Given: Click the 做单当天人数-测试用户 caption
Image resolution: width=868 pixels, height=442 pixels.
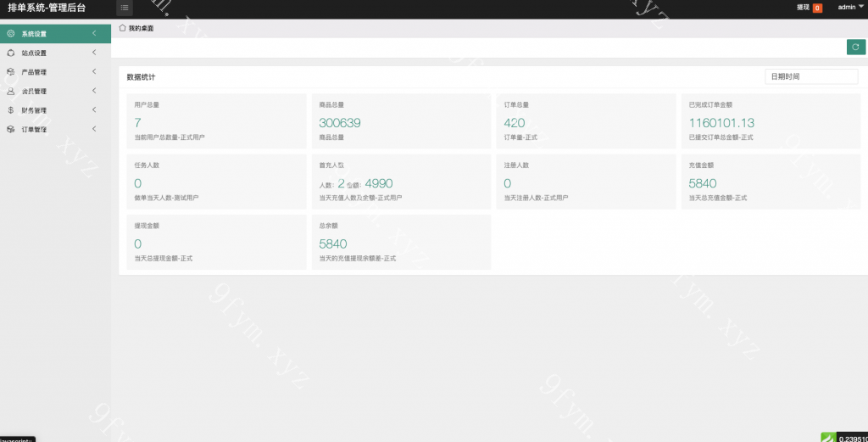Looking at the screenshot, I should [x=166, y=198].
